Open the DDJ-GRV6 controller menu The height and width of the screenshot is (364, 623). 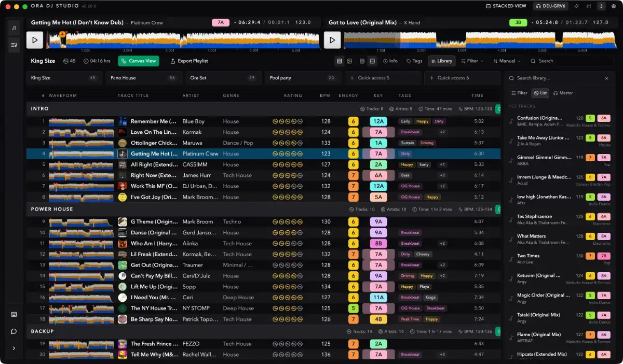point(550,6)
